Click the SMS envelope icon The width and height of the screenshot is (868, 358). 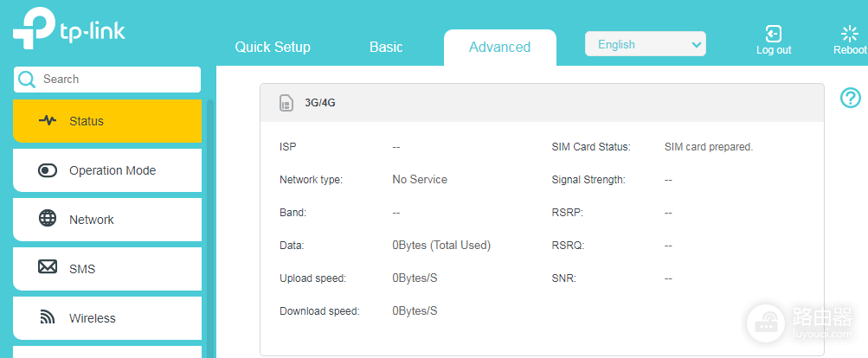[x=48, y=267]
